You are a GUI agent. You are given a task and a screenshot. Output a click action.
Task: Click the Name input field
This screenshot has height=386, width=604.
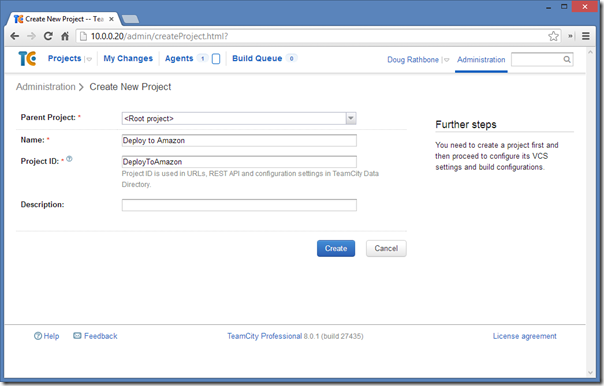(x=239, y=140)
